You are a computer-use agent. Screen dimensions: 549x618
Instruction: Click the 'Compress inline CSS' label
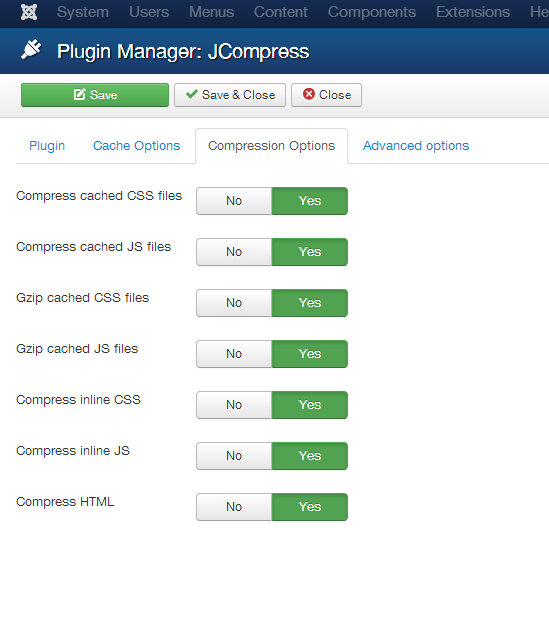[78, 400]
